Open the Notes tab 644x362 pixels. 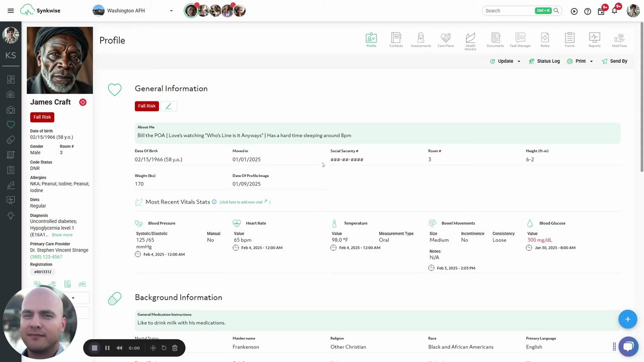point(545,40)
